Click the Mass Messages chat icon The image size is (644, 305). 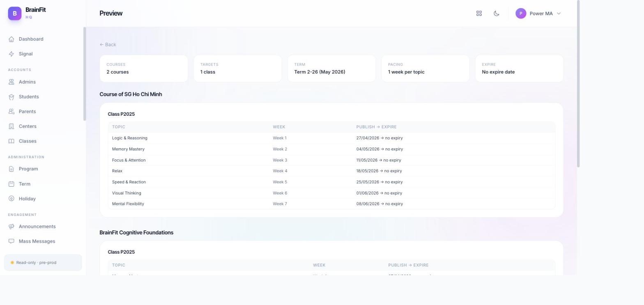point(11,241)
